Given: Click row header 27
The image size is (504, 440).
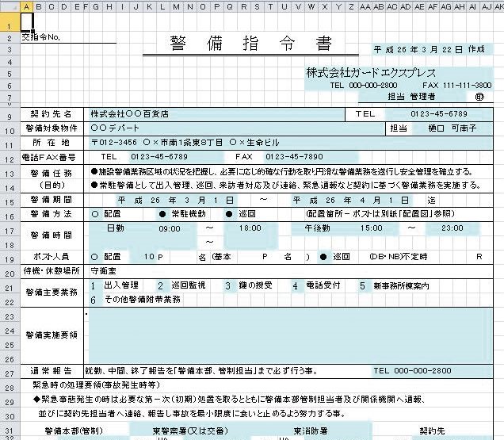Looking at the screenshot, I should point(10,373).
